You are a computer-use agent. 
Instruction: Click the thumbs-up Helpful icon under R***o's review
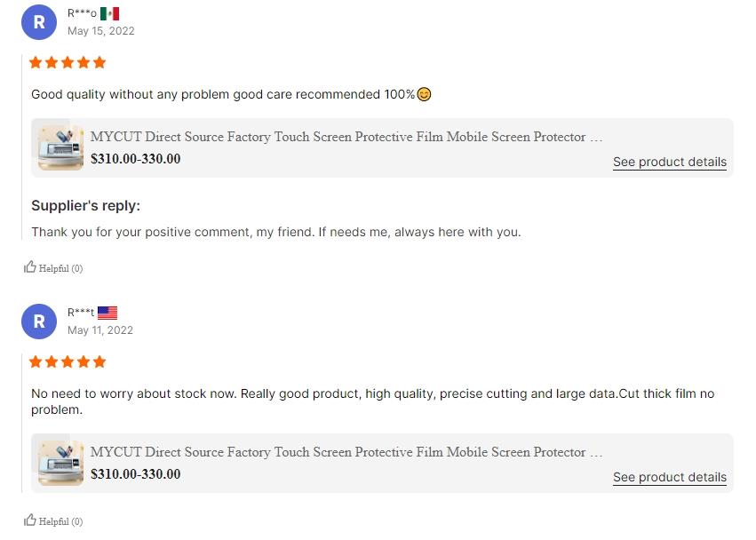[30, 267]
